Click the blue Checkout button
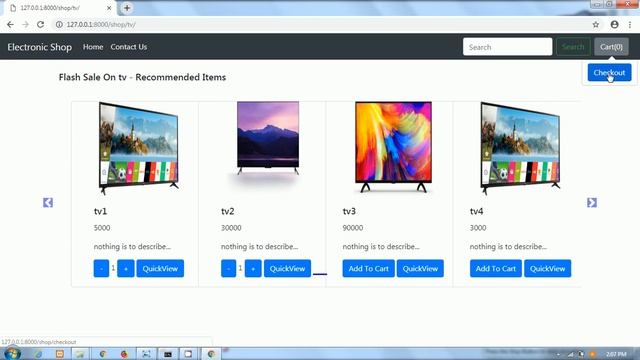Viewport: 640px width, 360px height. (x=609, y=73)
